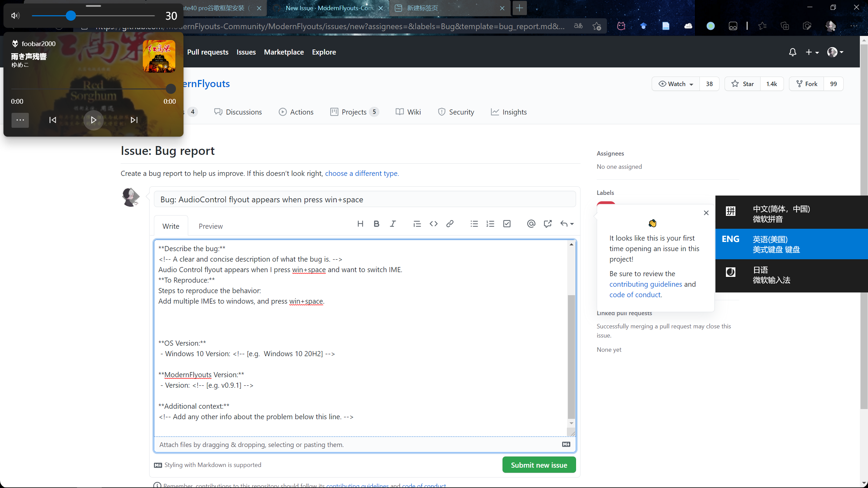Image resolution: width=868 pixels, height=488 pixels.
Task: Add a heading using the H icon
Action: (360, 224)
